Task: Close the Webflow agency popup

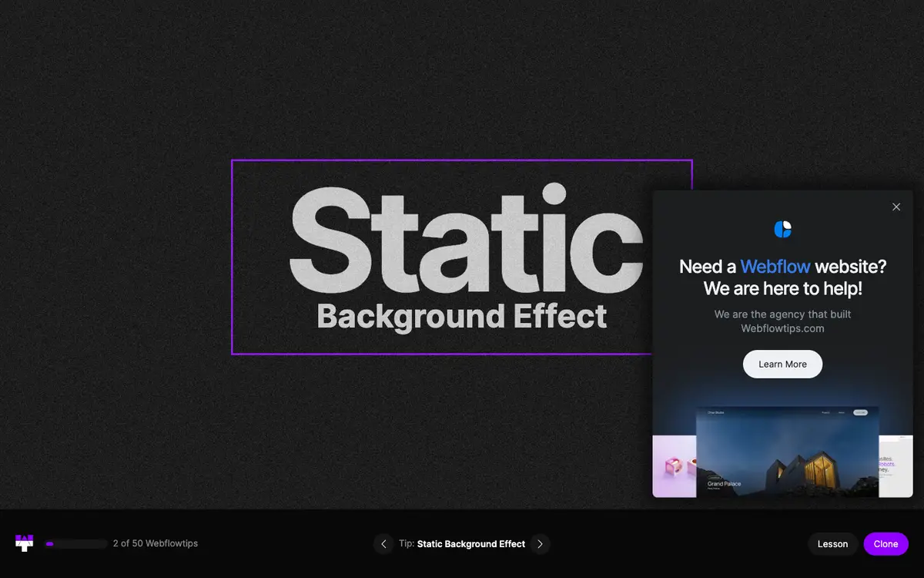Action: tap(896, 207)
